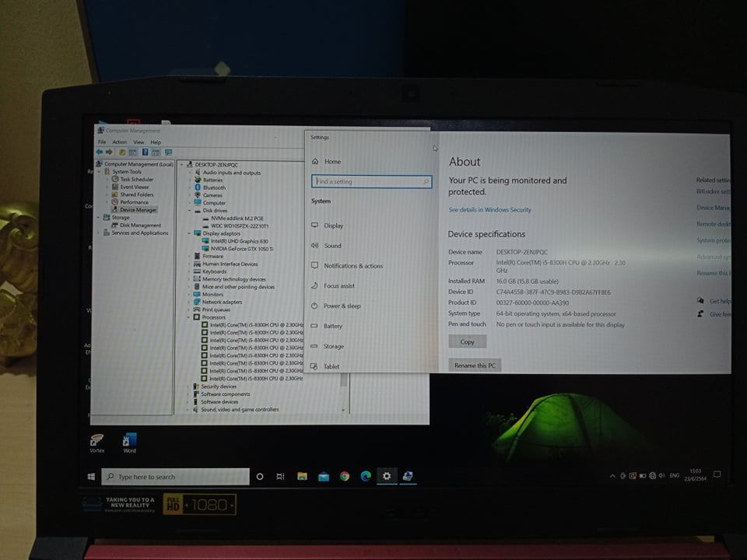Screen dimensions: 747x560
Task: Open the Action menu in Computer Management
Action: click(x=120, y=142)
